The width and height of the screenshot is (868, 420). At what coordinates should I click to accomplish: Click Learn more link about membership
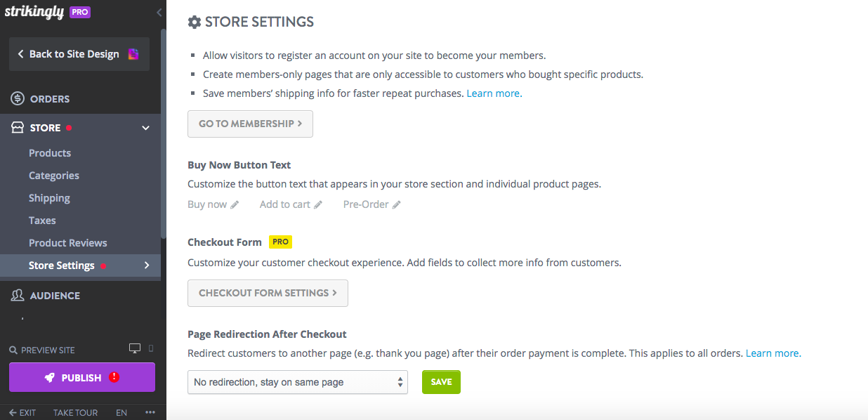pos(494,93)
